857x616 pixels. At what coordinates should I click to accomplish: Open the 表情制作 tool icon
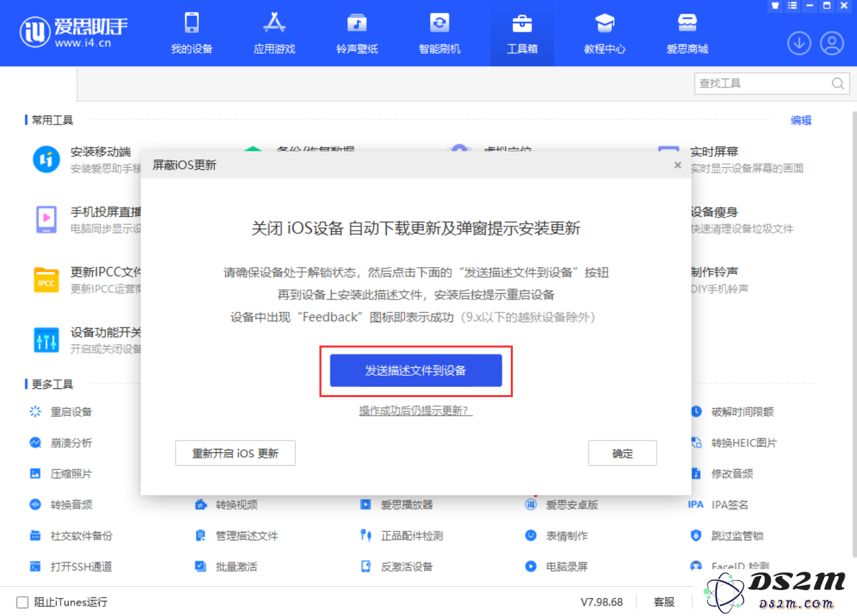click(x=531, y=535)
